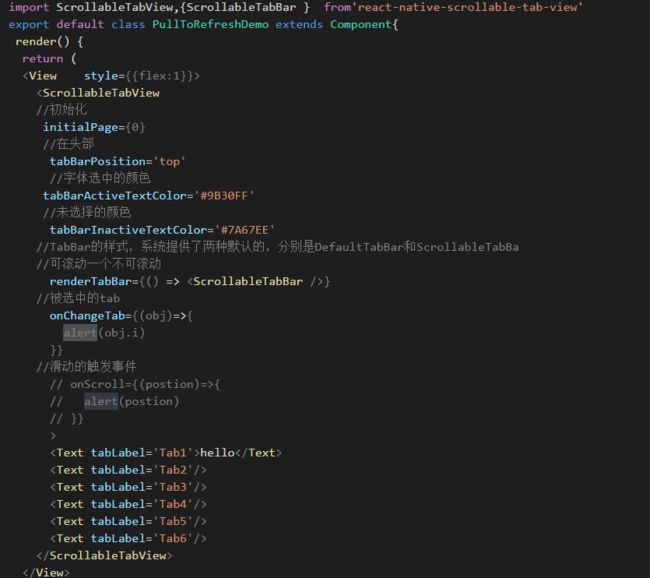This screenshot has height=578, width=650.
Task: Click the opening <ScrollableTabView tag
Action: [x=98, y=93]
